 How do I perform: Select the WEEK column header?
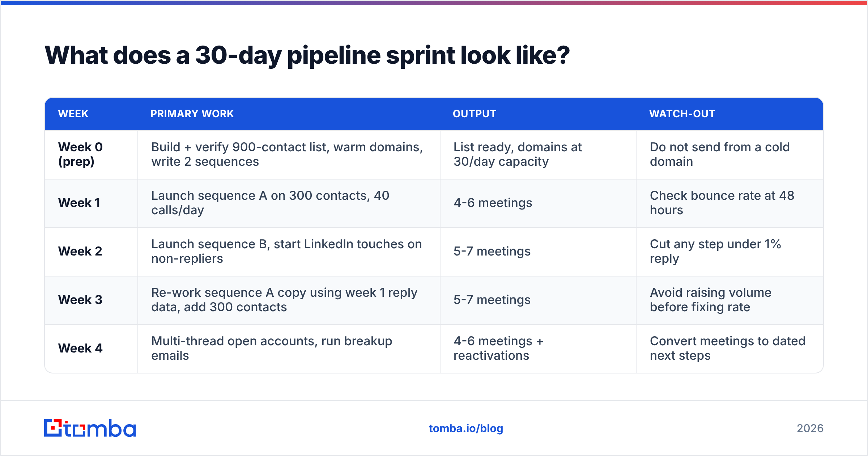[x=73, y=114]
